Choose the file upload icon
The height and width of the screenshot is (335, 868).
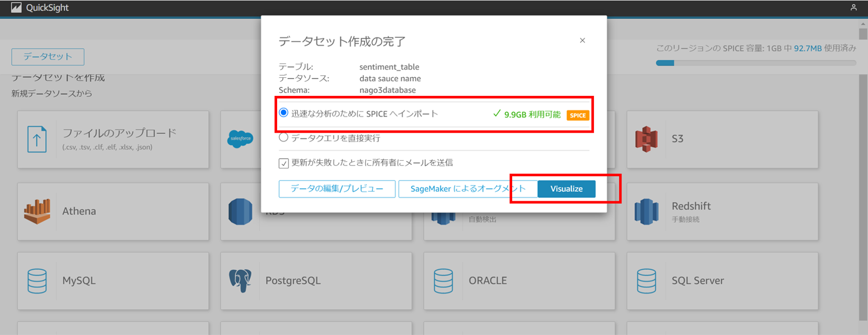[x=37, y=139]
